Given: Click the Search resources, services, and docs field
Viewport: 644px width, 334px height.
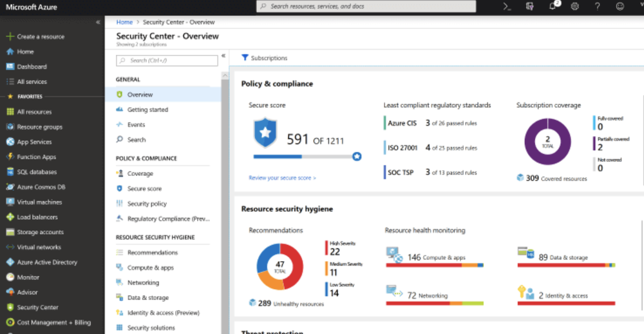Looking at the screenshot, I should click(366, 6).
